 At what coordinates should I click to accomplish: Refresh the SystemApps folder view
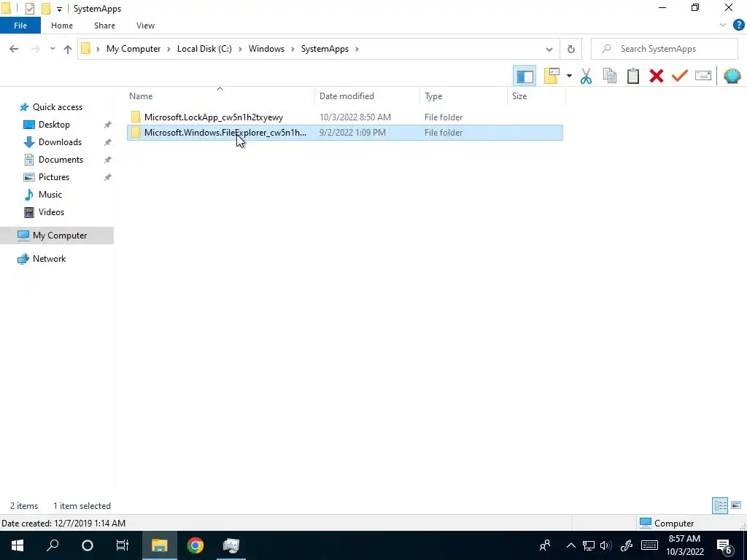click(570, 49)
